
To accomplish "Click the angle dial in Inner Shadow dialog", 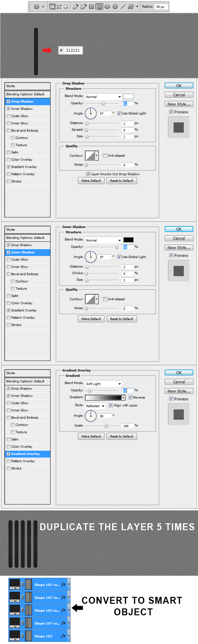I will [x=91, y=257].
